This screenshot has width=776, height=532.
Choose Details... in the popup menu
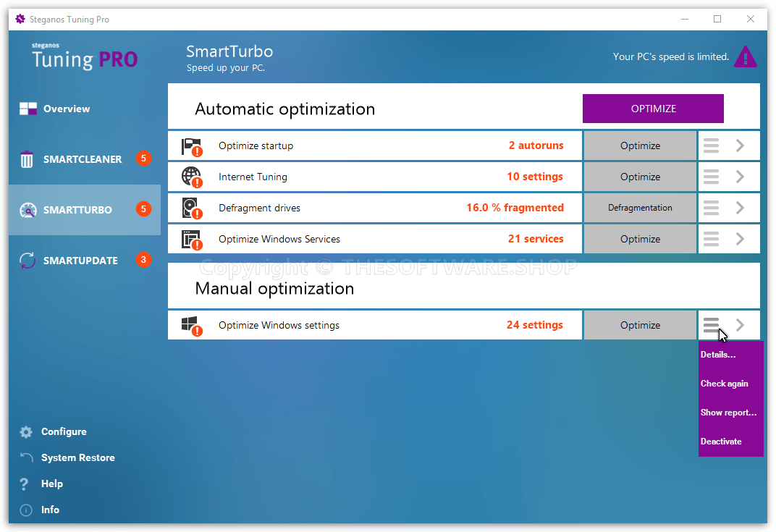coord(718,355)
